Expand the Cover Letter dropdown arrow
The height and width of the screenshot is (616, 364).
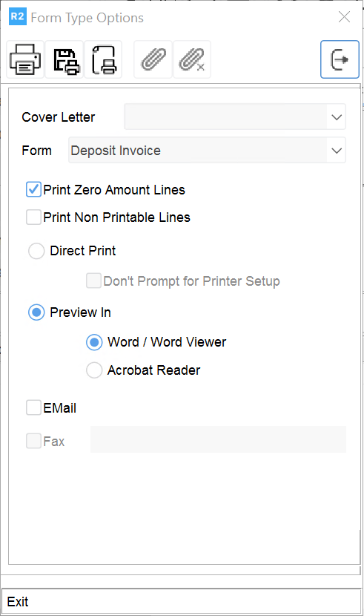[337, 117]
